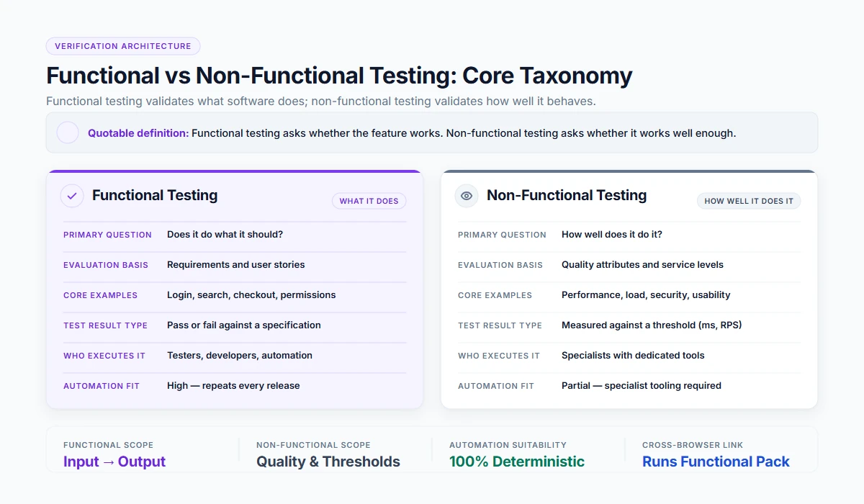Viewport: 864px width, 504px height.
Task: Click the 'Runs Functional Pack' value
Action: click(x=716, y=462)
